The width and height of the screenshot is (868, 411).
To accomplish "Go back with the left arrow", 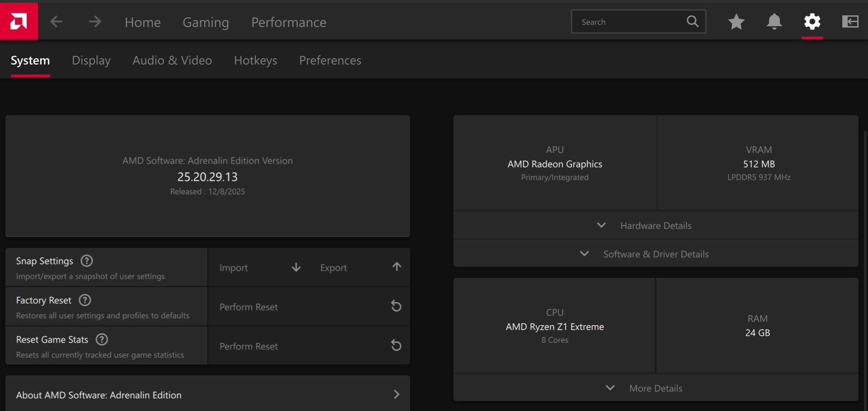I will 56,21.
